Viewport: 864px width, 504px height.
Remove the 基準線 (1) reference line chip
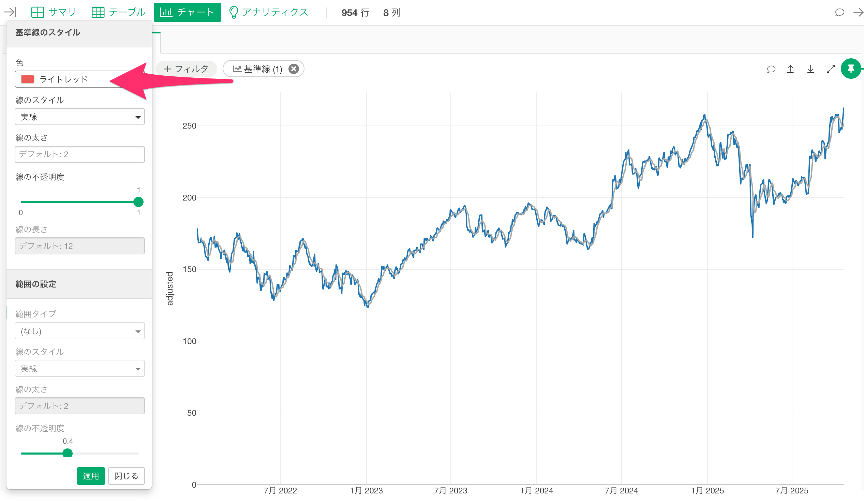(x=294, y=69)
